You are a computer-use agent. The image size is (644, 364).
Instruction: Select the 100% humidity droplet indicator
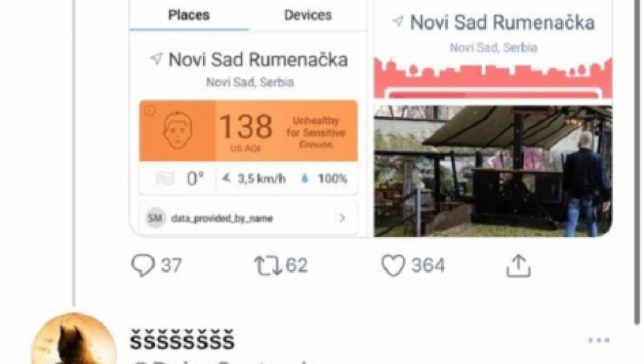point(325,178)
